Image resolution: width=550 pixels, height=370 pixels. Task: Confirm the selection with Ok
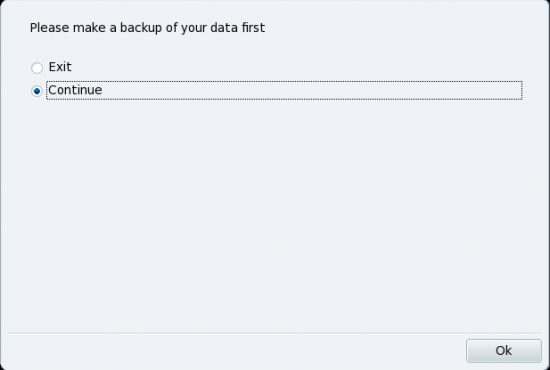pyautogui.click(x=504, y=350)
